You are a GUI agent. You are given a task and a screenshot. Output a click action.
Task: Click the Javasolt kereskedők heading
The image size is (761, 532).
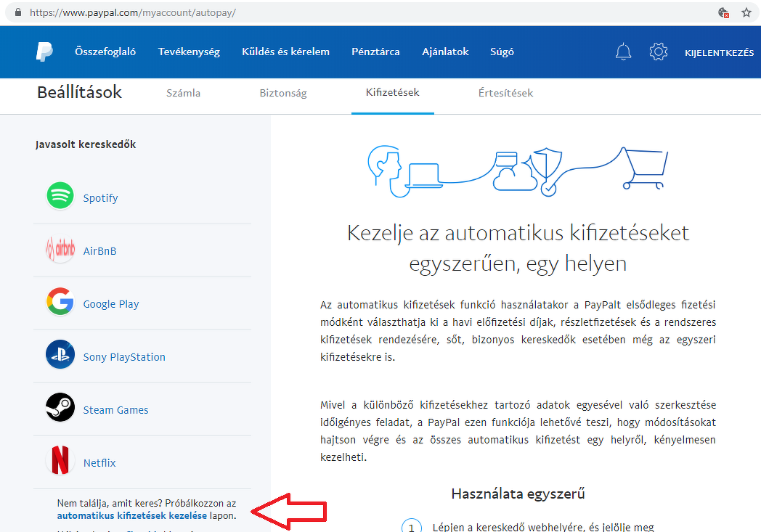click(x=86, y=144)
